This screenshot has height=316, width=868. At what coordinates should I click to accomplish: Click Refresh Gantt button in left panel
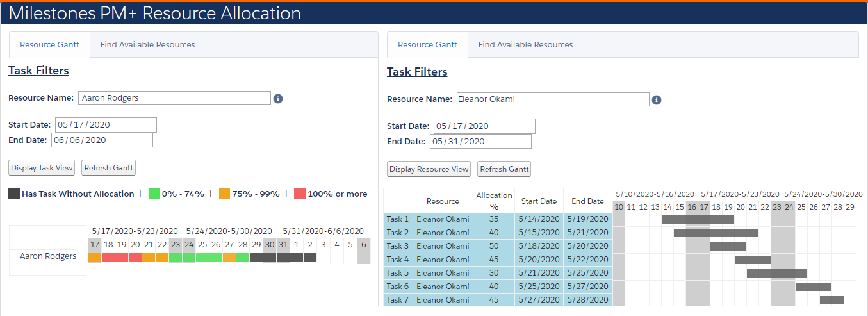coord(109,168)
